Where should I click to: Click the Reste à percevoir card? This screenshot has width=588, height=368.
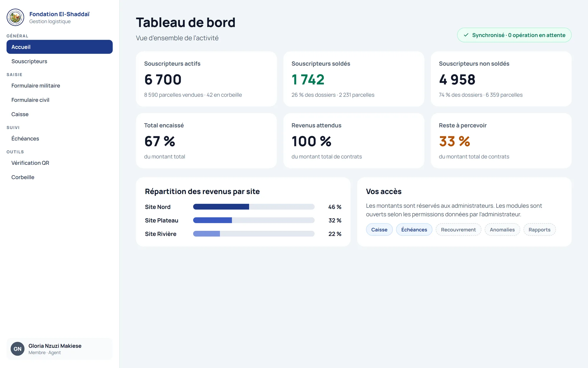coord(501,141)
